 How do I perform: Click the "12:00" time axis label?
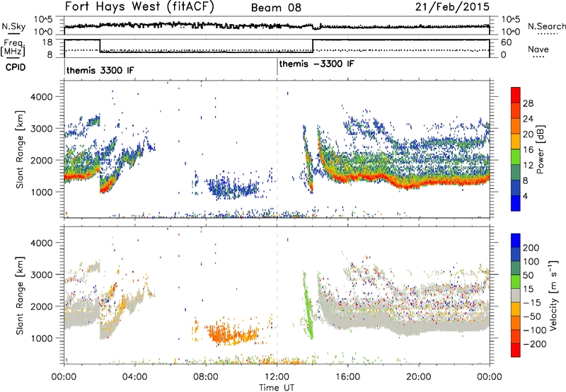[x=277, y=377]
